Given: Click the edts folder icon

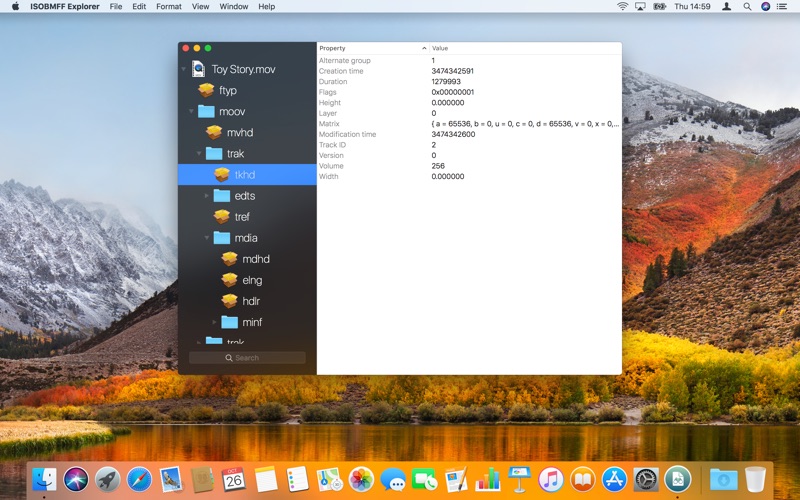Looking at the screenshot, I should [x=221, y=195].
